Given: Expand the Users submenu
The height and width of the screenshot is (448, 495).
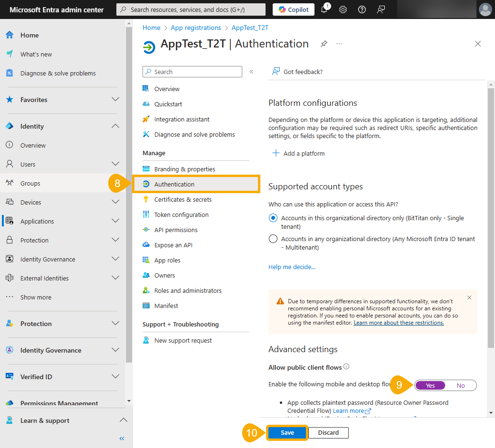Looking at the screenshot, I should pos(115,164).
